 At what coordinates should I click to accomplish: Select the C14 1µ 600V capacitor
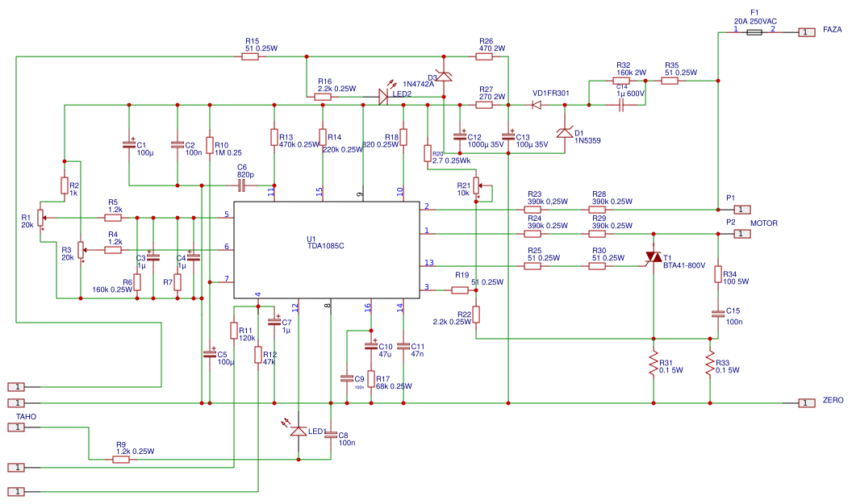[x=621, y=105]
